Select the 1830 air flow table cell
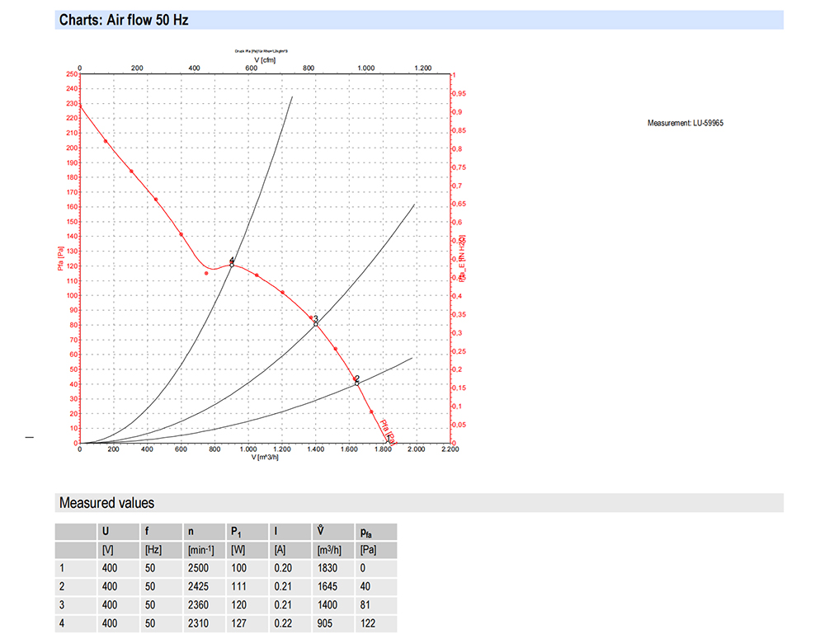The height and width of the screenshot is (644, 825). [x=327, y=568]
